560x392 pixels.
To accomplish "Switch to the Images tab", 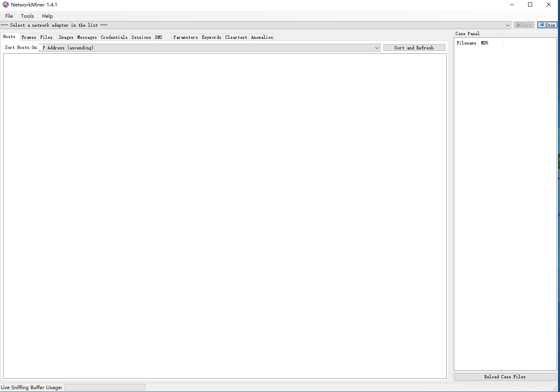I will [x=66, y=37].
